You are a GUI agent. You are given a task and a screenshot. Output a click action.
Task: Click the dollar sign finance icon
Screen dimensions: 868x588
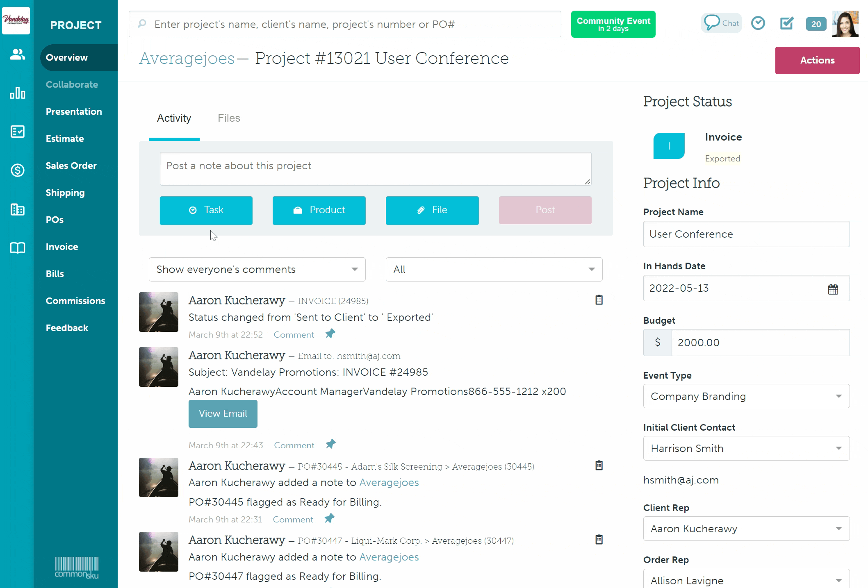[x=17, y=170]
